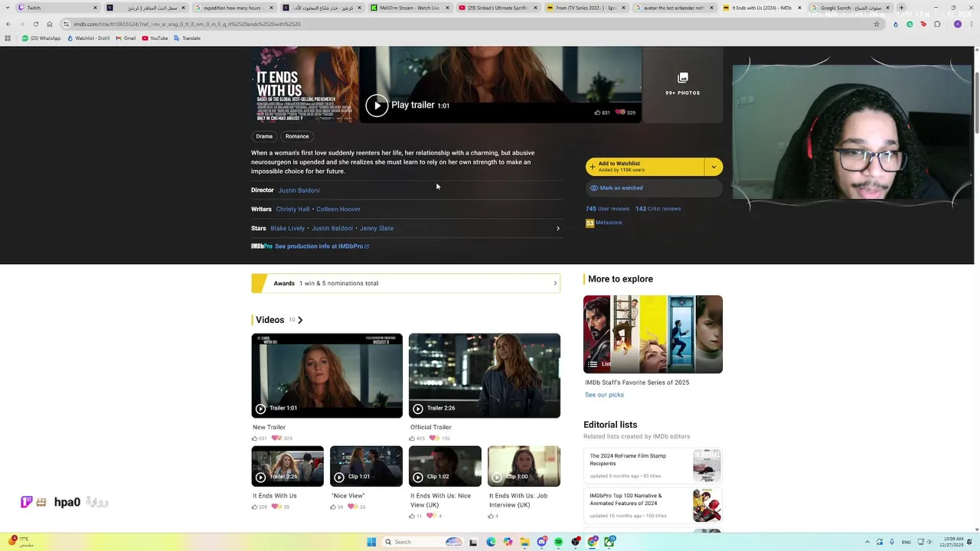
Task: Switch to avatar the last airbender tab
Action: click(674, 8)
